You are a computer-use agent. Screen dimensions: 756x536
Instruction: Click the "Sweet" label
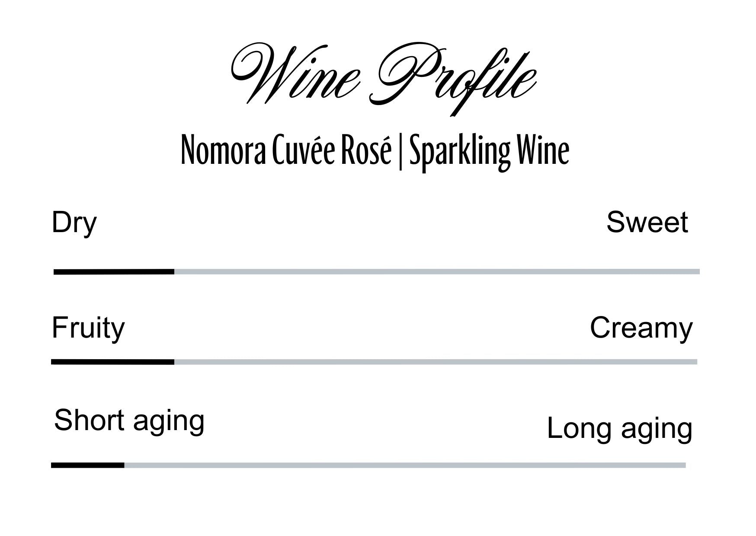tap(647, 223)
